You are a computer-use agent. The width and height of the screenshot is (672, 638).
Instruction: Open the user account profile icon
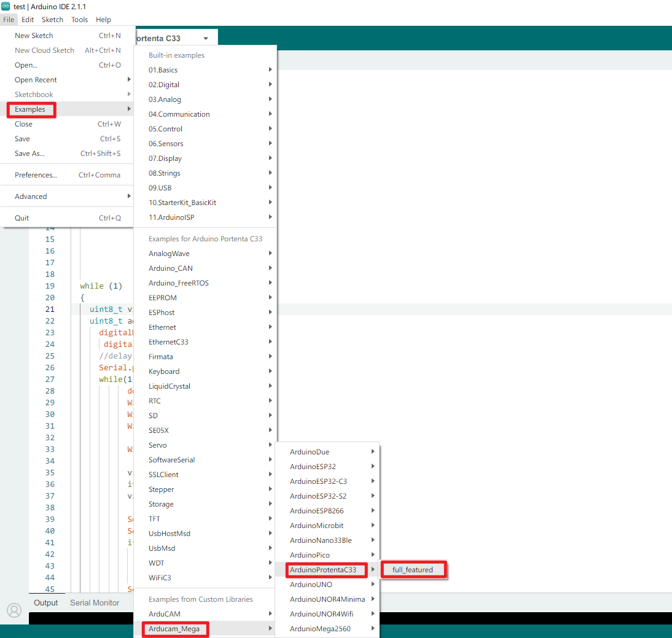(x=14, y=610)
